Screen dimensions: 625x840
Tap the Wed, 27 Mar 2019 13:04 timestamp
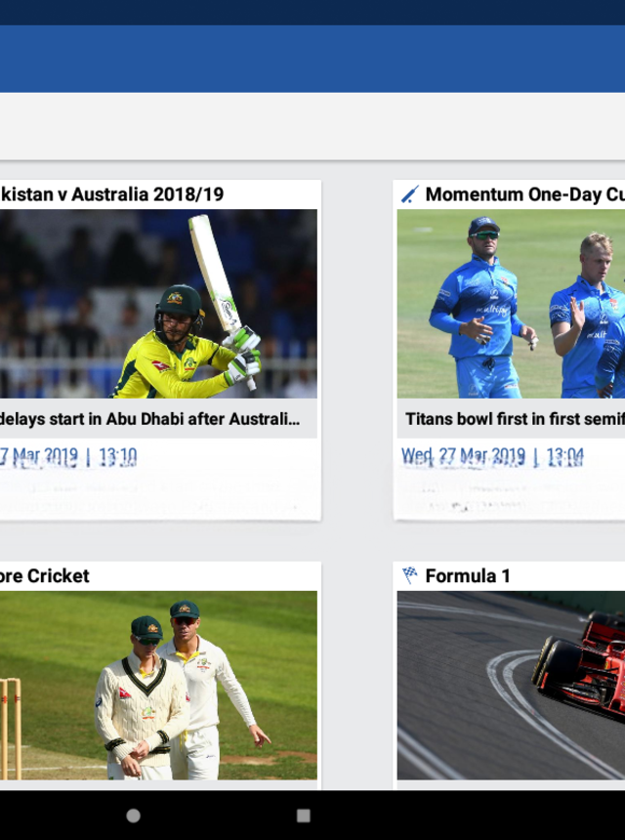tap(492, 457)
